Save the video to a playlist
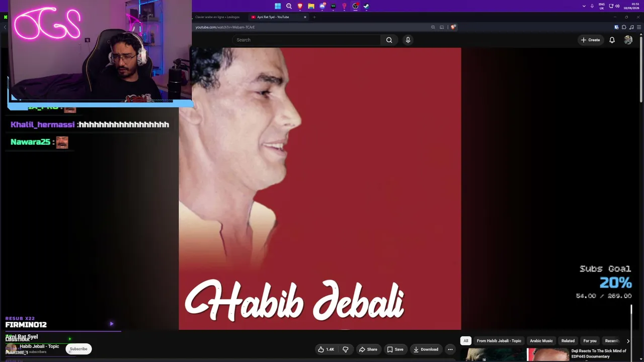Image resolution: width=644 pixels, height=362 pixels. [395, 349]
